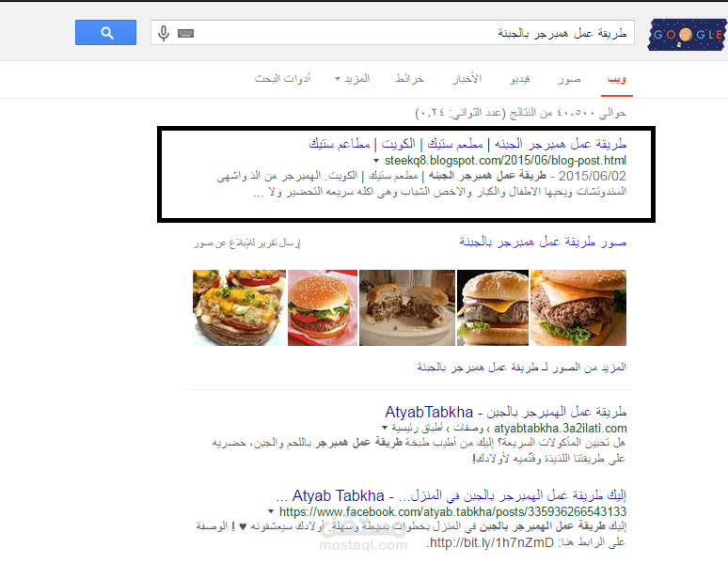Open the خرائط tab
The height and width of the screenshot is (564, 728).
409,79
